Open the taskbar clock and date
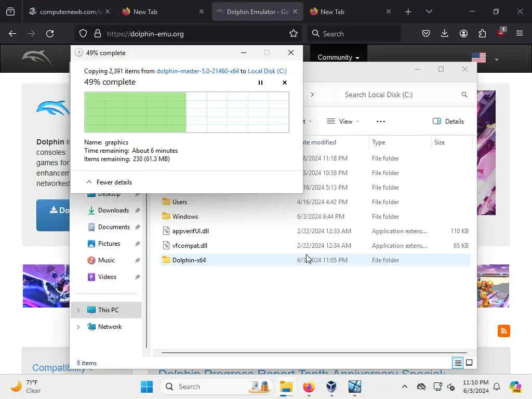This screenshot has width=532, height=399. (x=476, y=387)
